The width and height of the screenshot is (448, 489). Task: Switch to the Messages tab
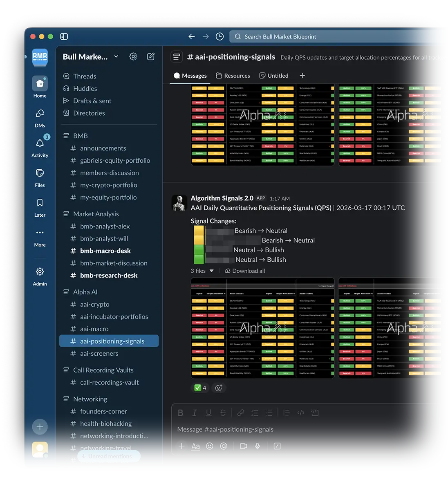coord(190,76)
